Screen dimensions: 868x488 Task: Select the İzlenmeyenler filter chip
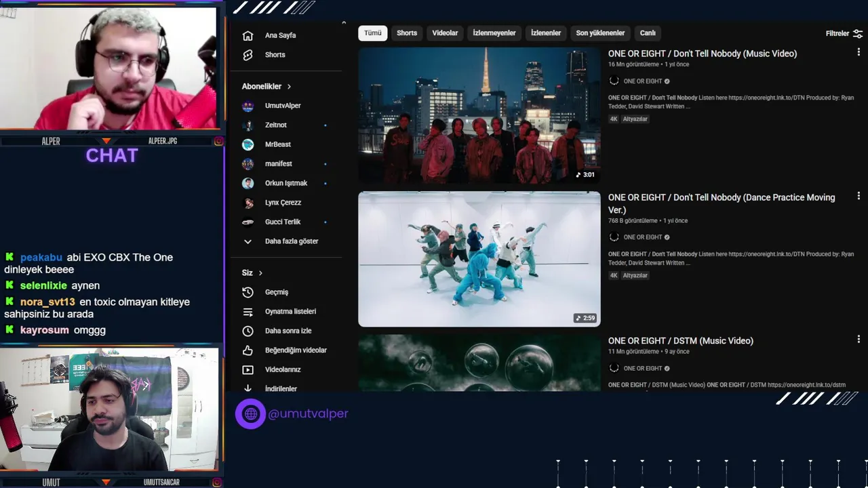coord(494,33)
